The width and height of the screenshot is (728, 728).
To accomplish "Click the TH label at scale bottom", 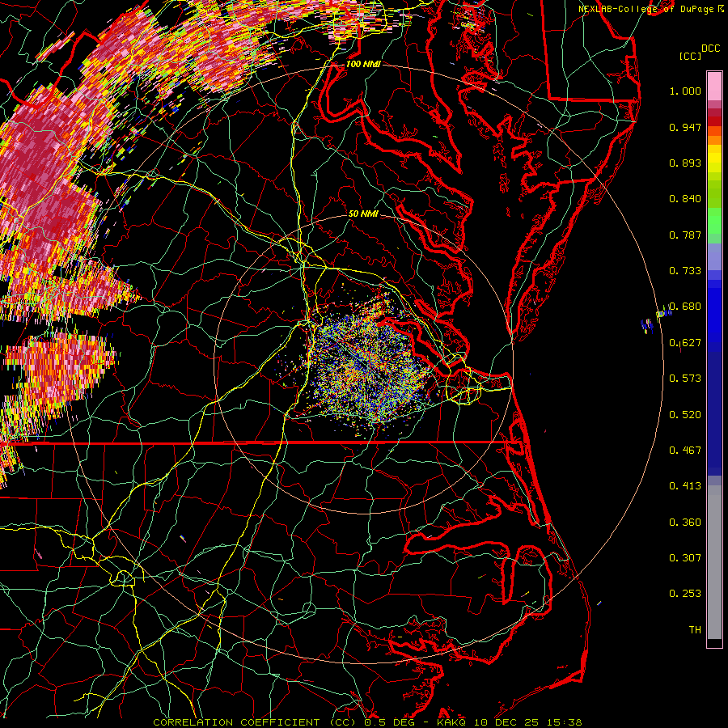I will [x=695, y=630].
